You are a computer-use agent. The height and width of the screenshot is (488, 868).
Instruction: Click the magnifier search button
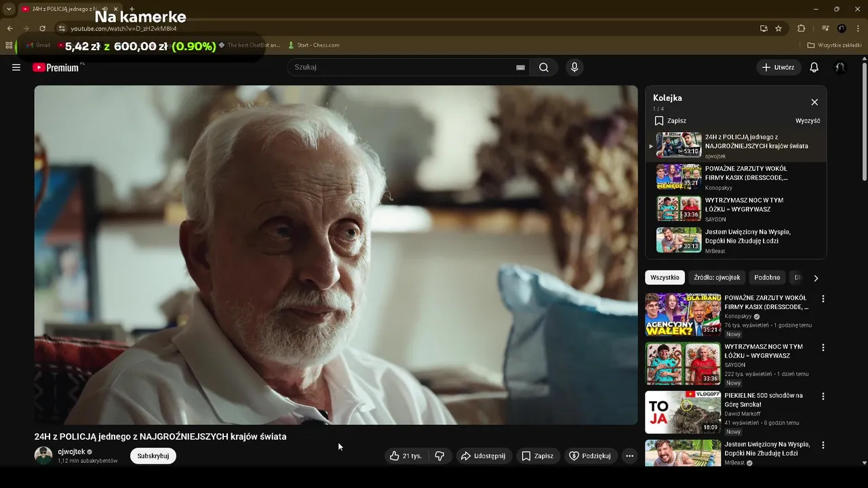544,67
